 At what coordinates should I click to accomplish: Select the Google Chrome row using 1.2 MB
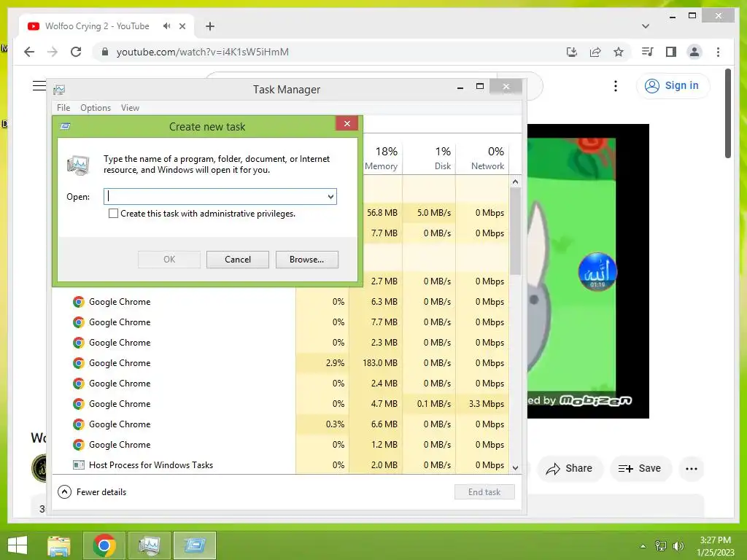(281, 445)
